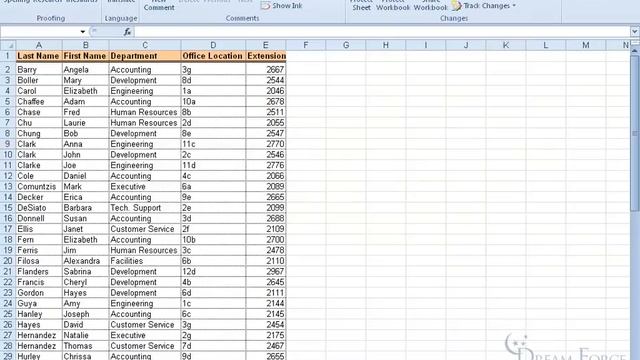
Task: Click the cell containing 'Thomas'
Action: click(x=85, y=346)
